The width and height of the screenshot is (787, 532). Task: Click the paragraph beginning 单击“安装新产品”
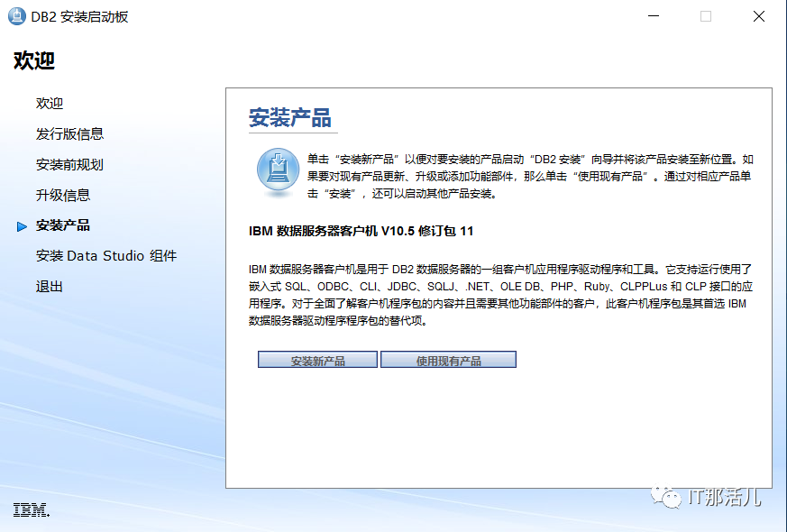530,176
